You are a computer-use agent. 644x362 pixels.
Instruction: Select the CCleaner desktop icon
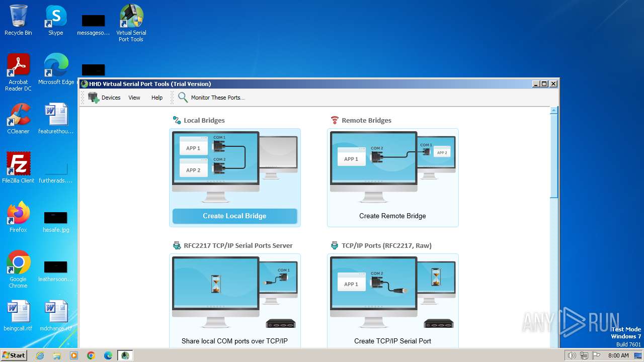pos(18,119)
